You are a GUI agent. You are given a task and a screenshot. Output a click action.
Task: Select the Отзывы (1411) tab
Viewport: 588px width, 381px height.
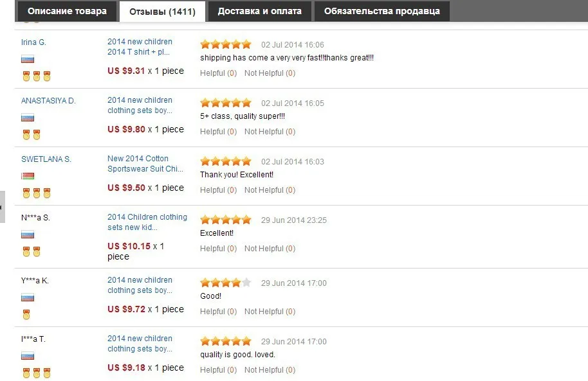pos(162,12)
